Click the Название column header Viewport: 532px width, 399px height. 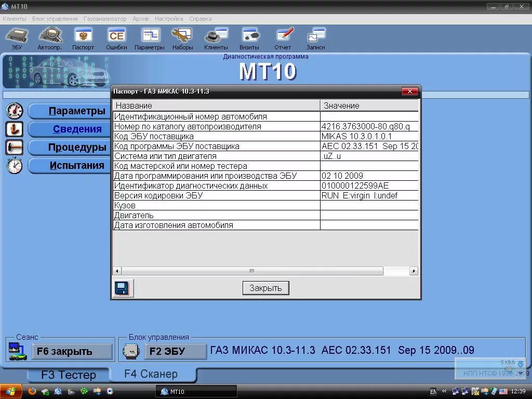pos(217,105)
